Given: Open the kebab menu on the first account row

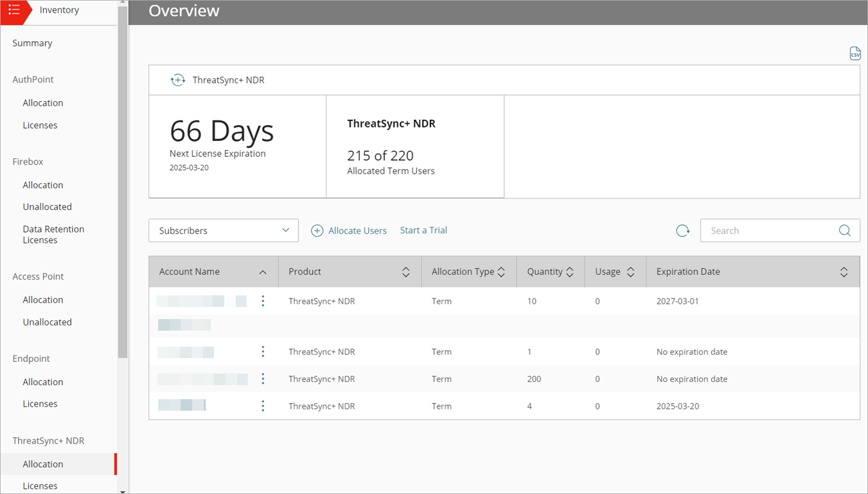Looking at the screenshot, I should point(263,300).
